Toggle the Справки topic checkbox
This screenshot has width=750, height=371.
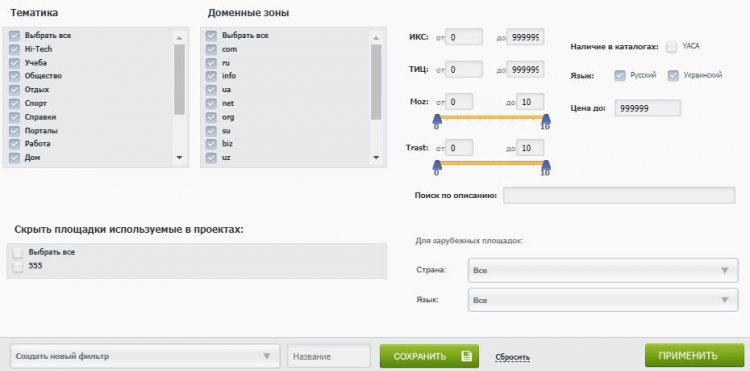click(14, 117)
